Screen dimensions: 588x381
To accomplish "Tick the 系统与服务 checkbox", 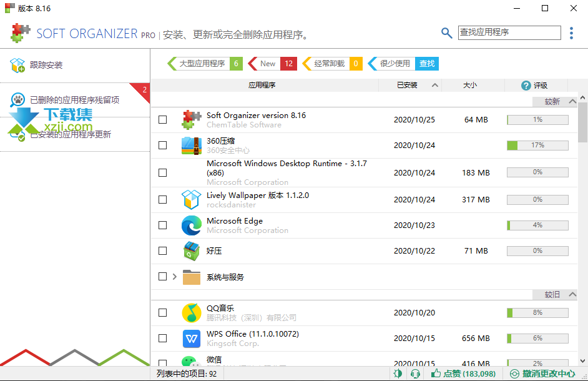I will pyautogui.click(x=163, y=277).
